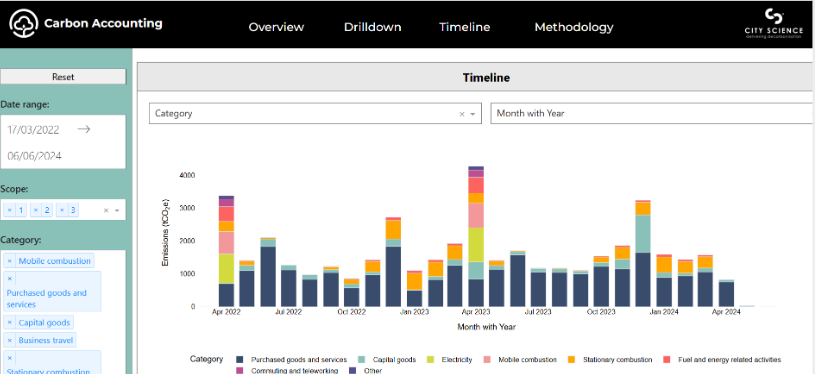815x374 pixels.
Task: Toggle Electricity legend entry
Action: tap(449, 359)
